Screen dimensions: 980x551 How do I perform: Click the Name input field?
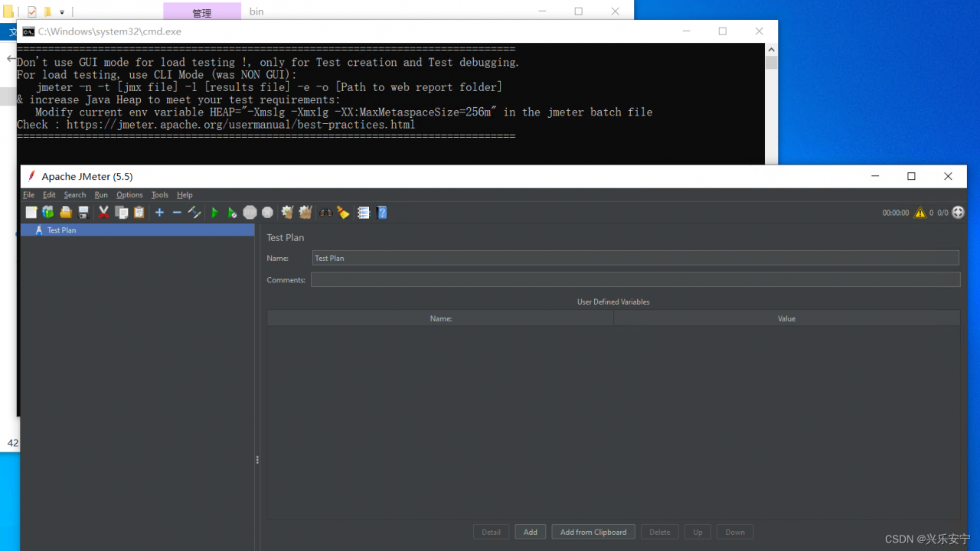pyautogui.click(x=635, y=258)
